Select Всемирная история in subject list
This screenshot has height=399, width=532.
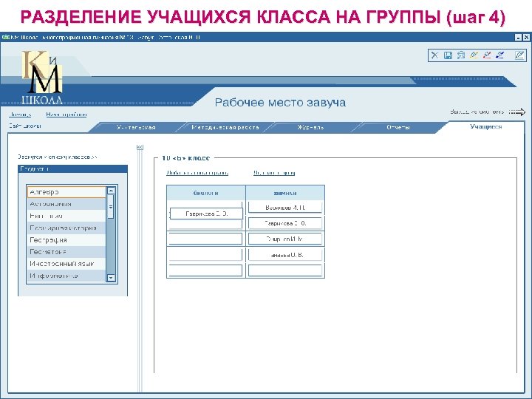point(66,228)
